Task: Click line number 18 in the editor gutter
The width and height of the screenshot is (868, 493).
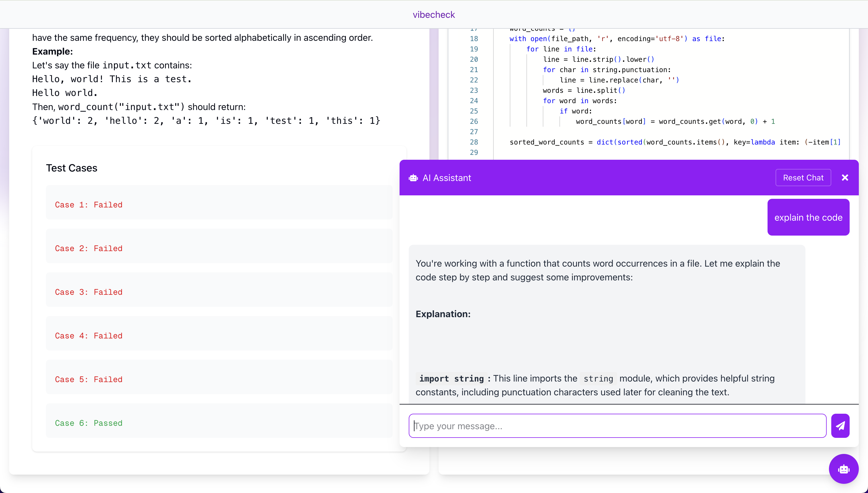Action: (x=474, y=38)
